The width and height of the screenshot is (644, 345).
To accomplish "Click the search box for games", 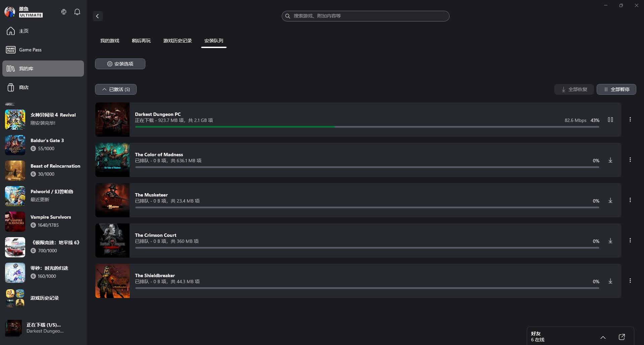I will point(365,16).
